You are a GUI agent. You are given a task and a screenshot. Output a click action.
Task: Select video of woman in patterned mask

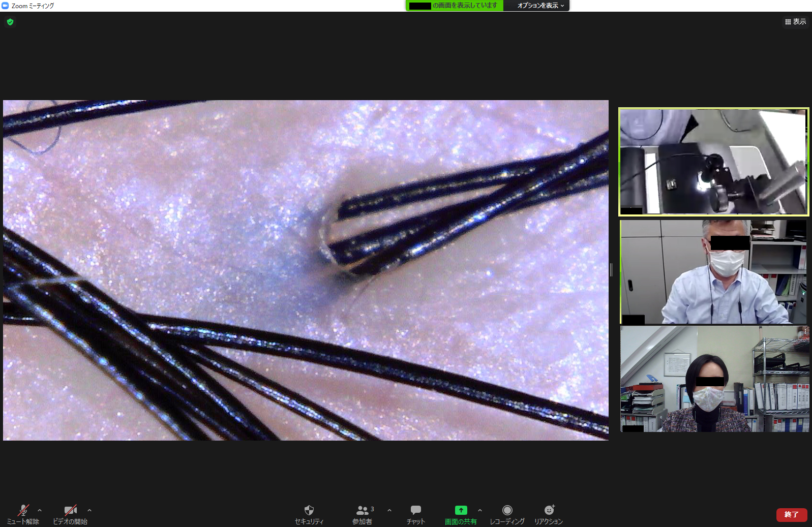(x=714, y=379)
